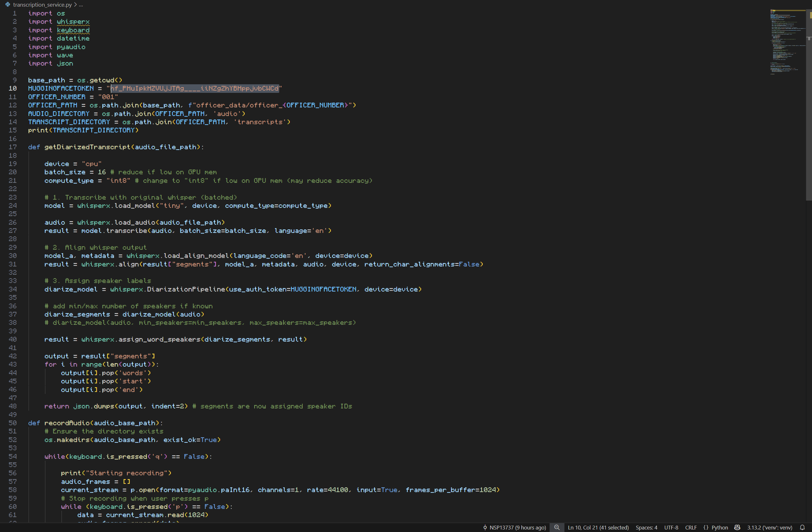Select the 3.13.2 venv interpreter
Viewport: 812px width, 532px height.
click(769, 527)
